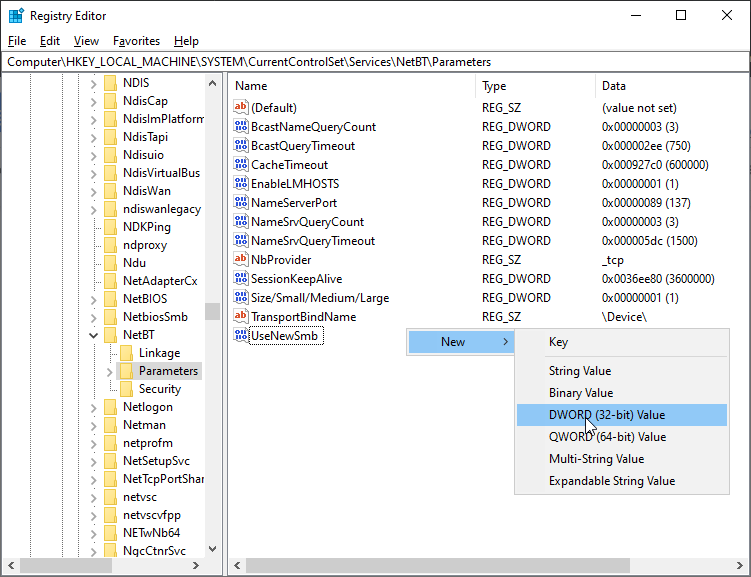This screenshot has width=751, height=577.
Task: Open the File menu
Action: point(17,41)
